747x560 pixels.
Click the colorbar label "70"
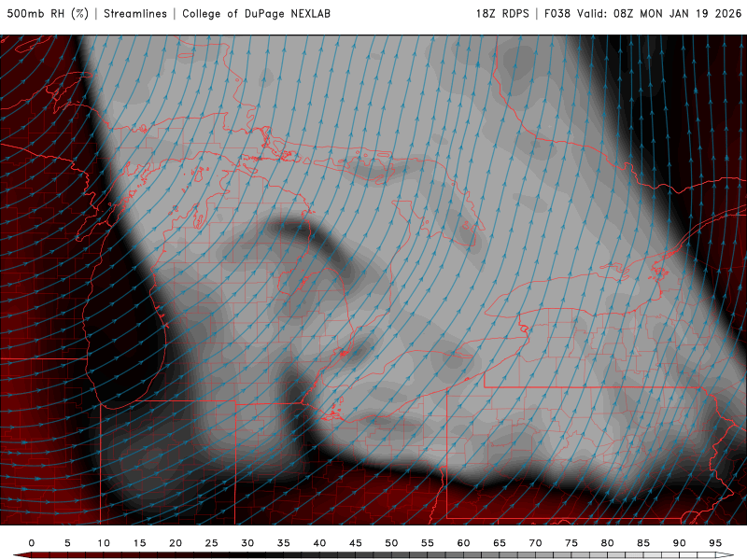pos(535,543)
